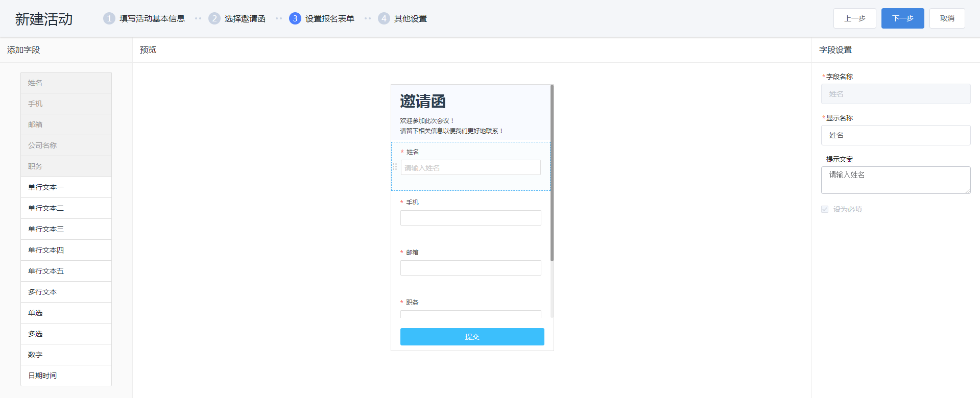This screenshot has height=398, width=980.
Task: Go to next step with 下一步
Action: [x=902, y=18]
